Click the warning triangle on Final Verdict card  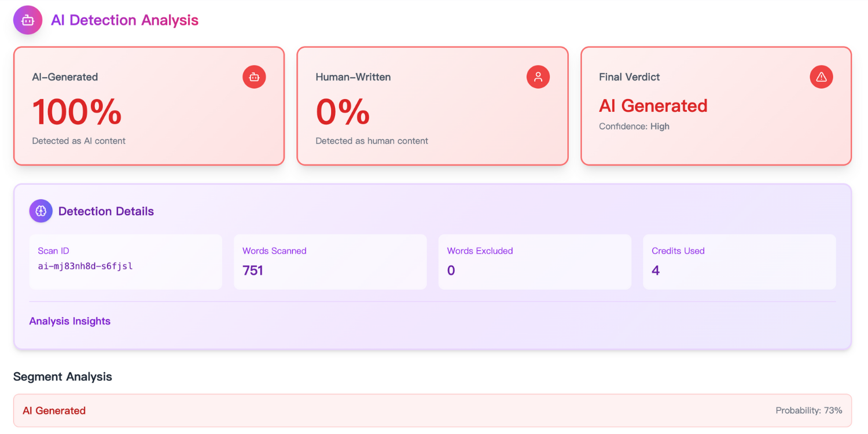pyautogui.click(x=821, y=76)
